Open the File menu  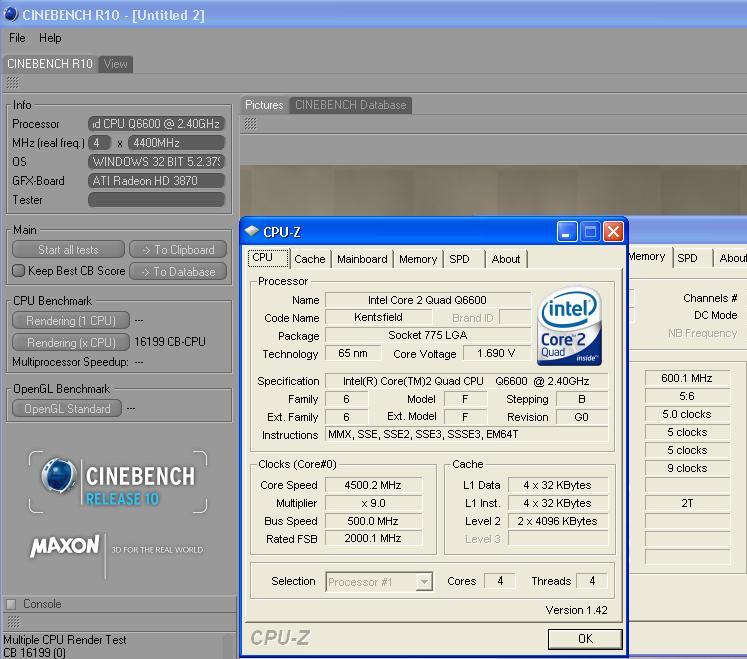pyautogui.click(x=17, y=38)
